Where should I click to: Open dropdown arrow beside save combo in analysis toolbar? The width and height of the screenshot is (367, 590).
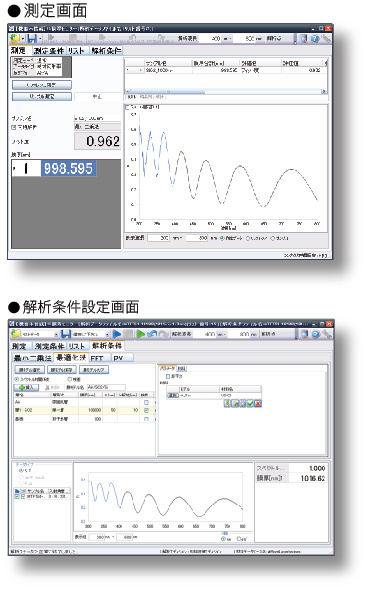point(108,334)
